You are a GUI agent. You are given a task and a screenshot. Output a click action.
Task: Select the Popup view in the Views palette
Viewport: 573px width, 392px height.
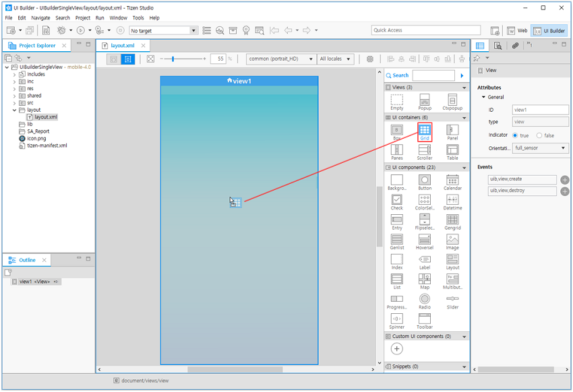(x=425, y=101)
